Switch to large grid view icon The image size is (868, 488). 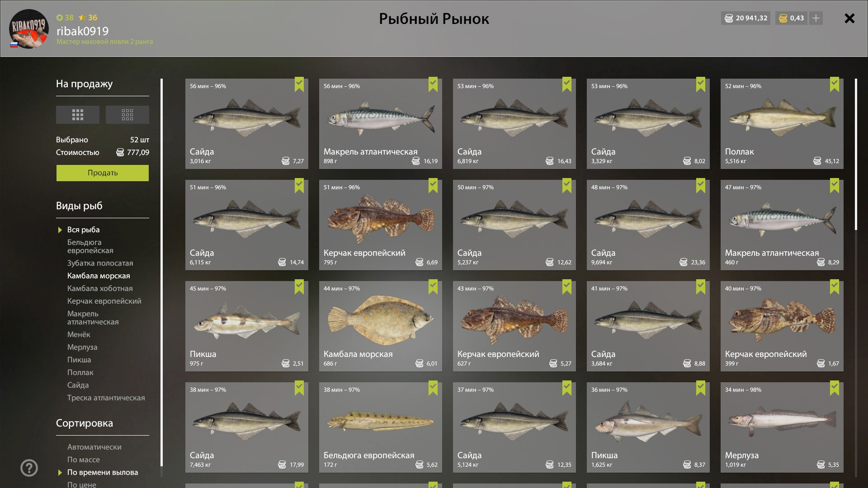pos(77,115)
